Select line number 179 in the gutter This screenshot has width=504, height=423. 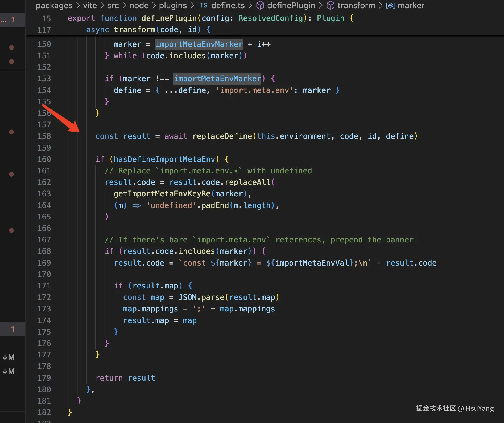(x=44, y=378)
